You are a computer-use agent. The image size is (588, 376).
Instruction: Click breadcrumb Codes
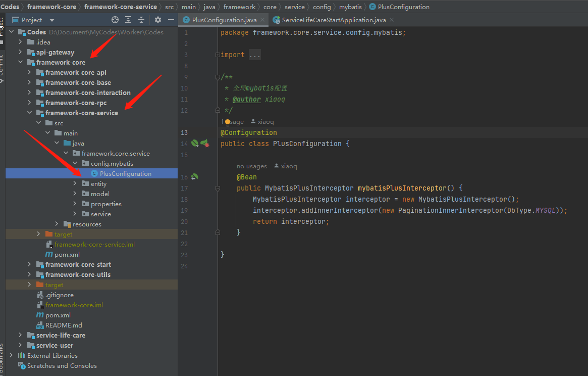[x=10, y=7]
